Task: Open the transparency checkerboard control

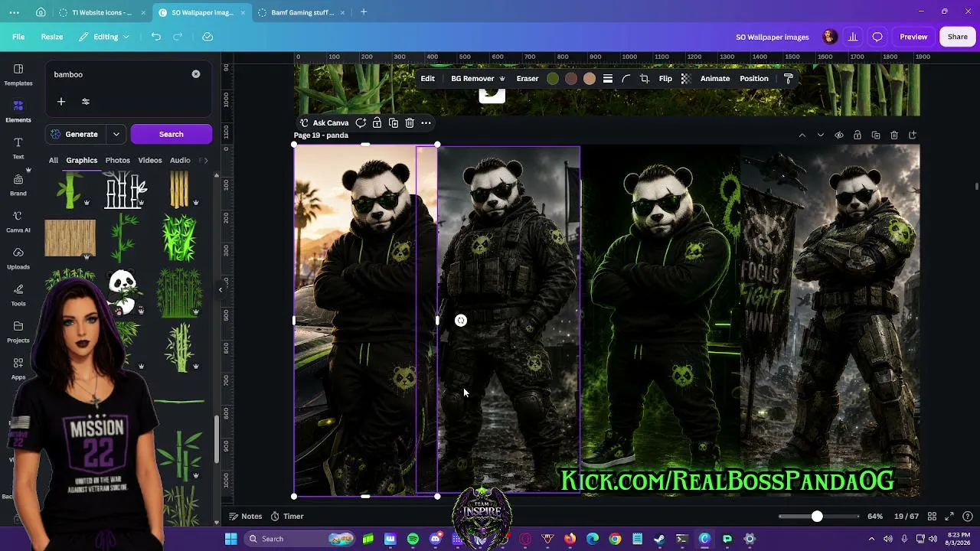Action: click(x=686, y=79)
